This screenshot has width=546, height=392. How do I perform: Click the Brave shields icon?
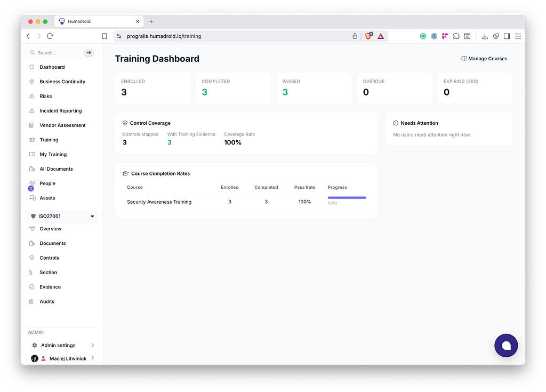coord(368,36)
